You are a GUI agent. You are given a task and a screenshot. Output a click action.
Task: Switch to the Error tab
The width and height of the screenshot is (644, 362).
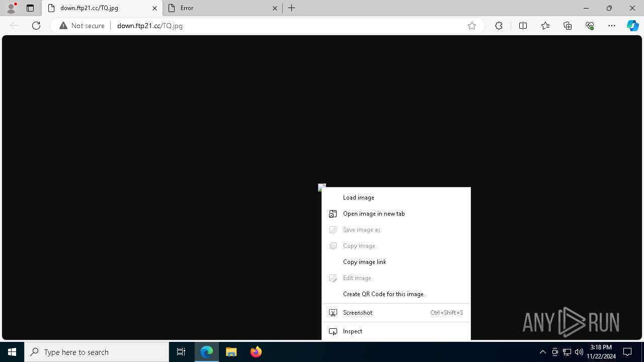(222, 8)
